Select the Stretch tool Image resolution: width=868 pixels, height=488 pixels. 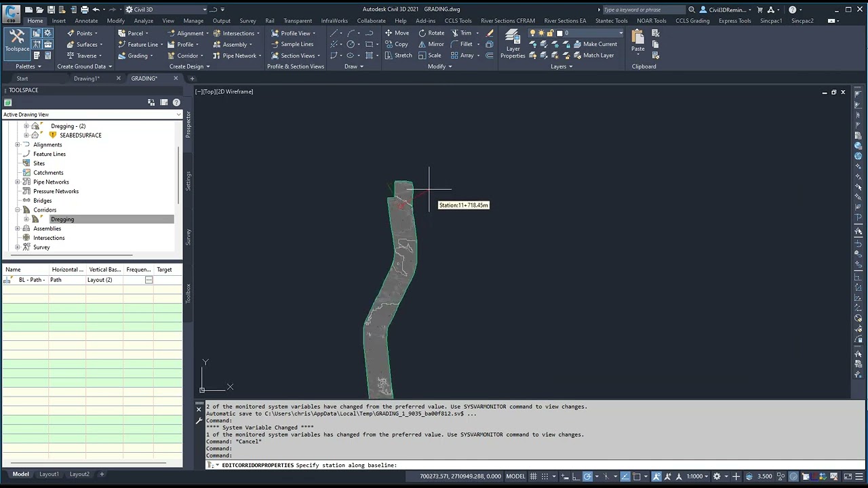[398, 56]
